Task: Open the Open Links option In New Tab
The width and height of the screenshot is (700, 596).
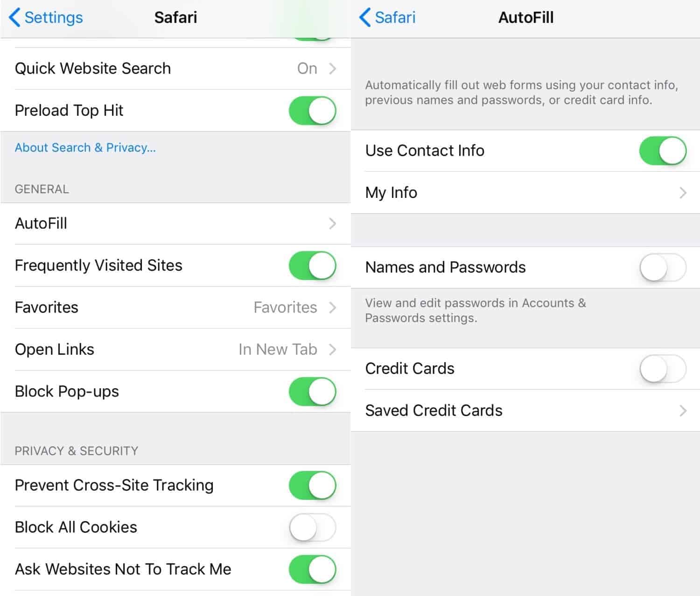Action: tap(175, 350)
